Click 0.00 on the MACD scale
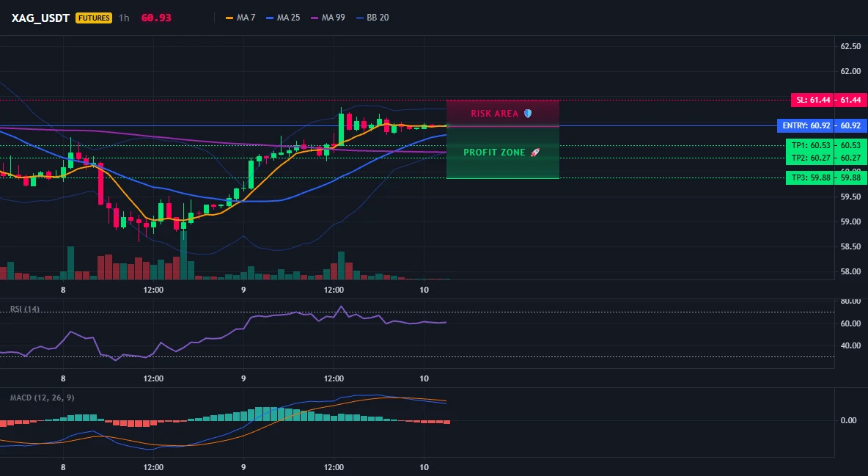868x476 pixels. click(x=849, y=420)
